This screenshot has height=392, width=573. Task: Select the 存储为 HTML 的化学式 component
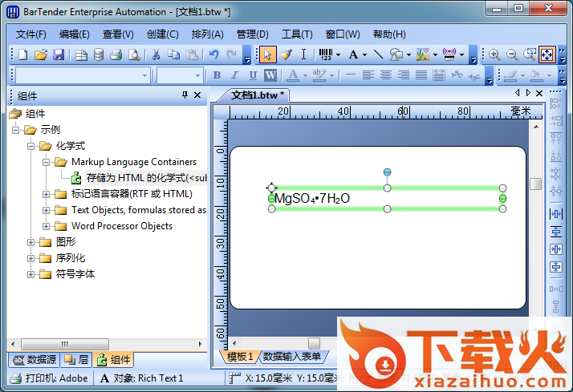146,178
